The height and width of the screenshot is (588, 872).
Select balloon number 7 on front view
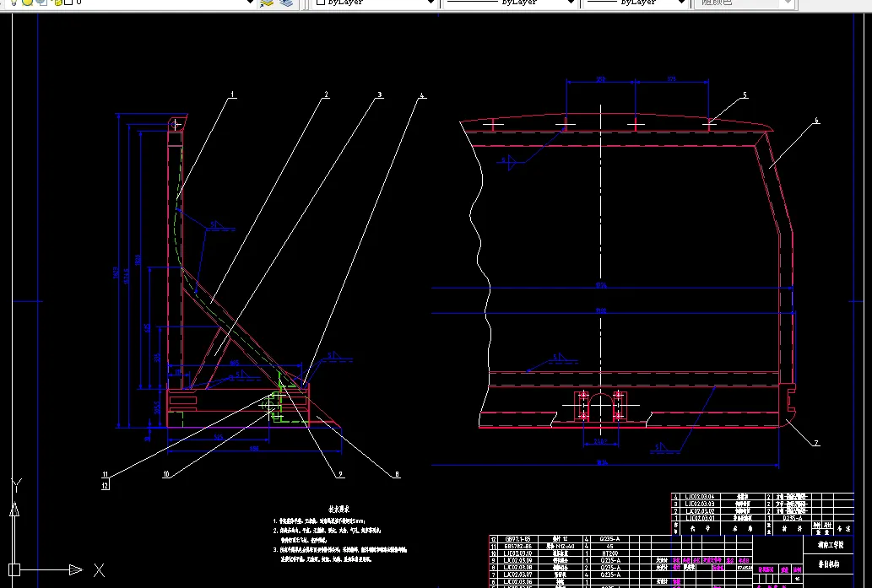(816, 443)
